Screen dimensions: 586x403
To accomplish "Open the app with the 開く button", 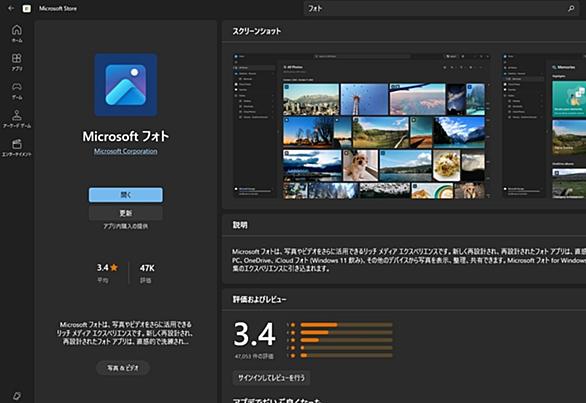I will click(126, 195).
